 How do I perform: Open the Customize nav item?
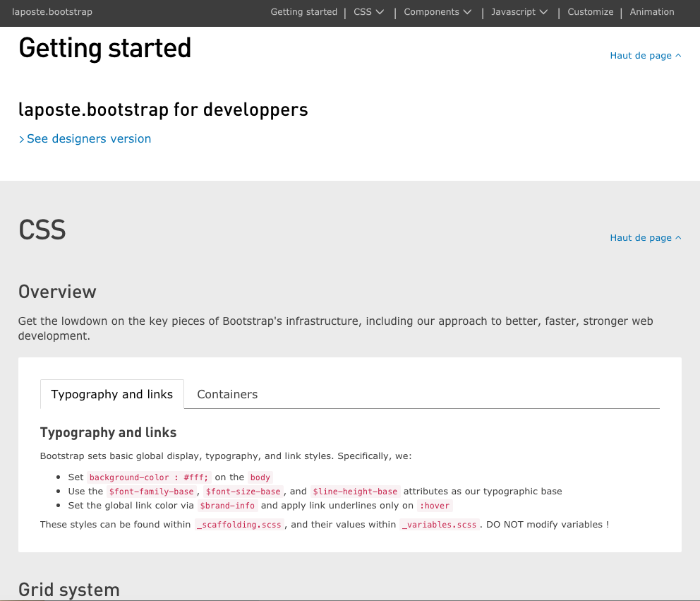click(x=590, y=12)
